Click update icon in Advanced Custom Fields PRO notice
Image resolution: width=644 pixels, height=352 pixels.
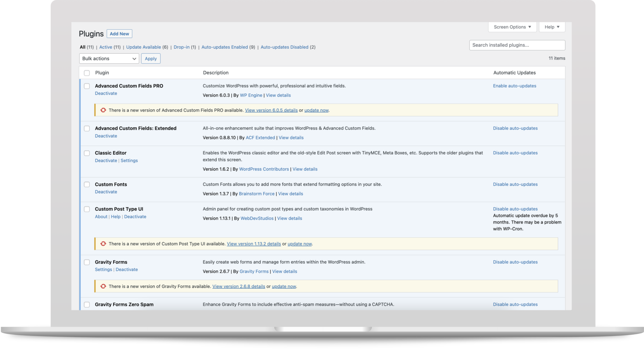click(103, 110)
